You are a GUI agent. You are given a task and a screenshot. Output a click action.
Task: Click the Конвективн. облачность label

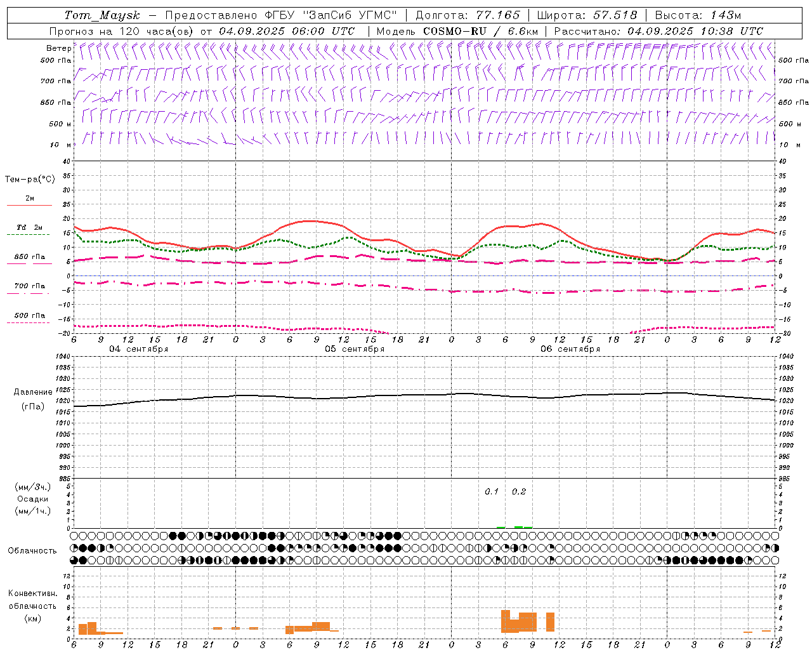coord(32,600)
